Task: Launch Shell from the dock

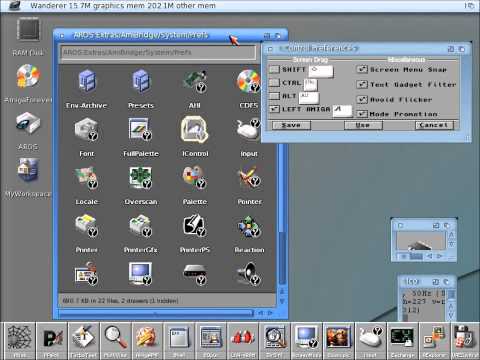Action: click(x=179, y=340)
